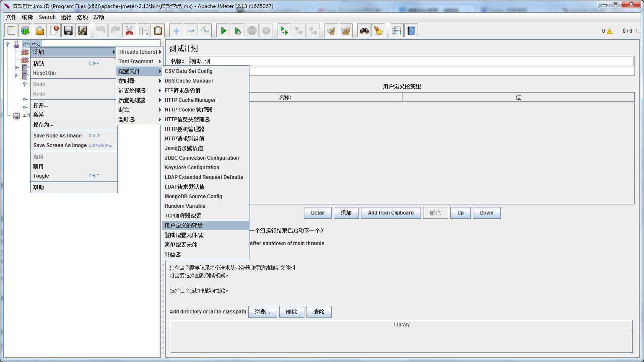The image size is (644, 362).
Task: Click the Save As toolbar icon
Action: [83, 31]
